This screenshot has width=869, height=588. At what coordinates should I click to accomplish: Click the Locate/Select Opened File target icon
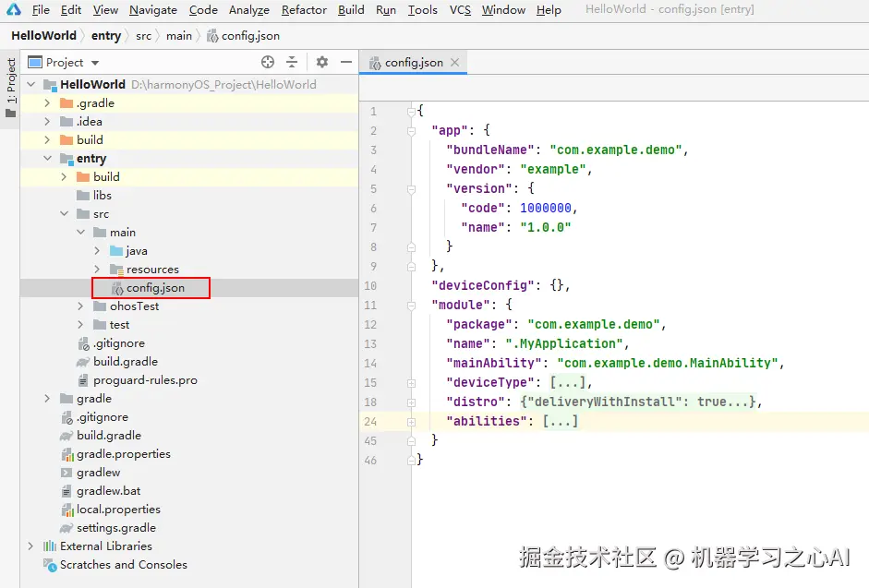pyautogui.click(x=268, y=62)
